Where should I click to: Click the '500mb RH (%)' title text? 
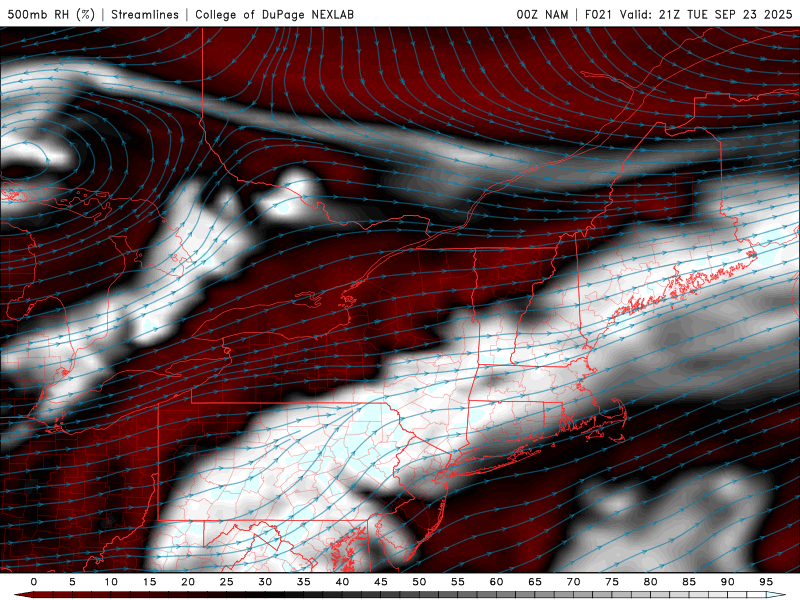coord(51,14)
